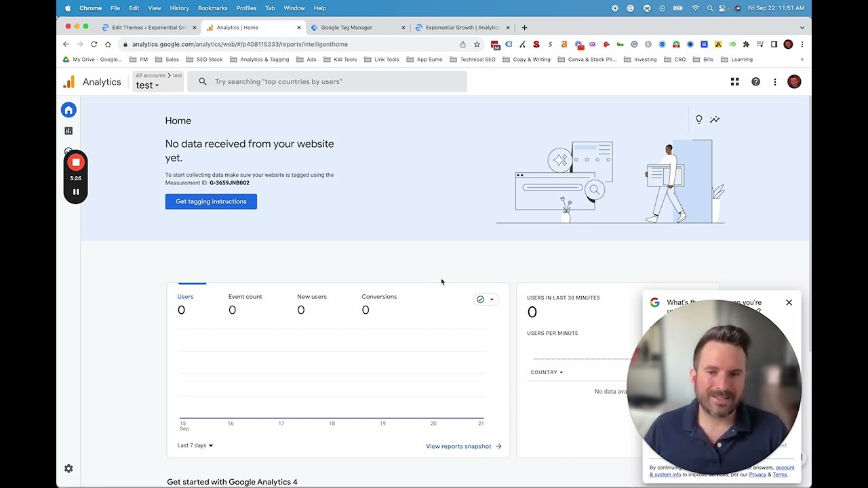Focus the Analytics search field
Image resolution: width=868 pixels, height=488 pixels.
328,82
